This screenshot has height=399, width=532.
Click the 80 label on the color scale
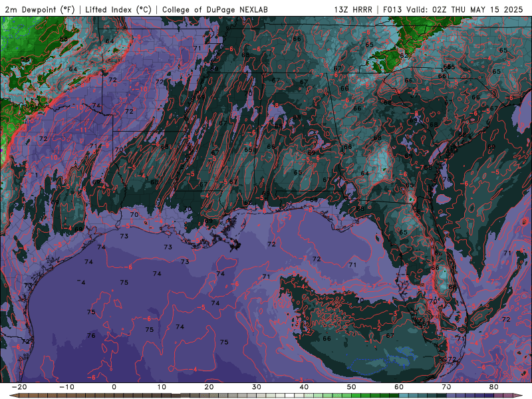pyautogui.click(x=494, y=387)
